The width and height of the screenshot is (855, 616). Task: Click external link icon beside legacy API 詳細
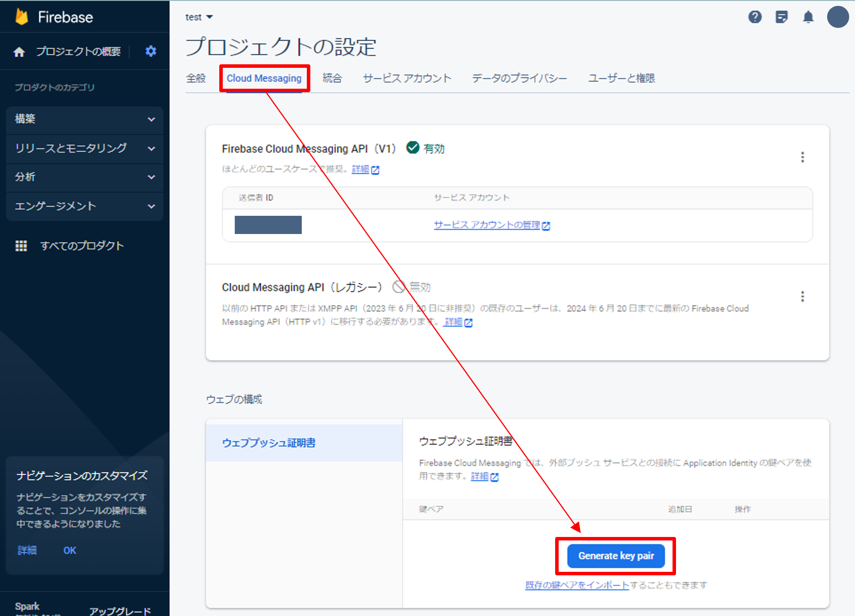tap(468, 323)
